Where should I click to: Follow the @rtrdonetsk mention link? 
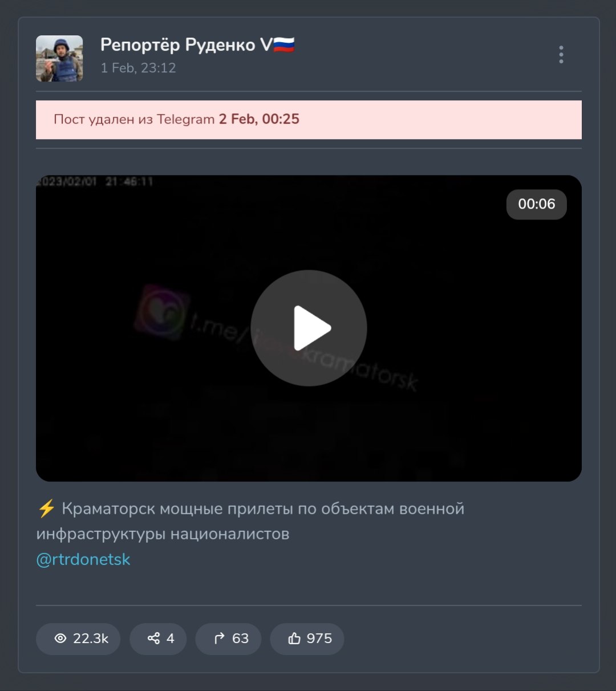[x=83, y=559]
